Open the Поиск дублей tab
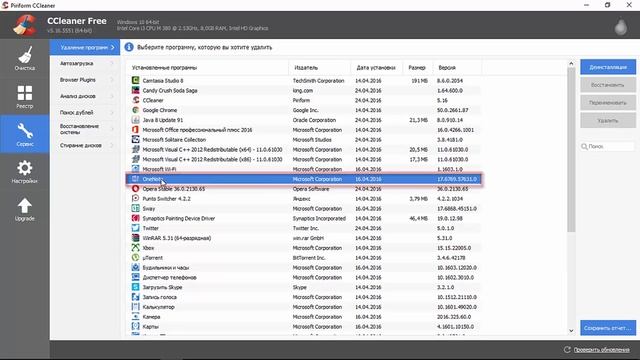 [85, 112]
